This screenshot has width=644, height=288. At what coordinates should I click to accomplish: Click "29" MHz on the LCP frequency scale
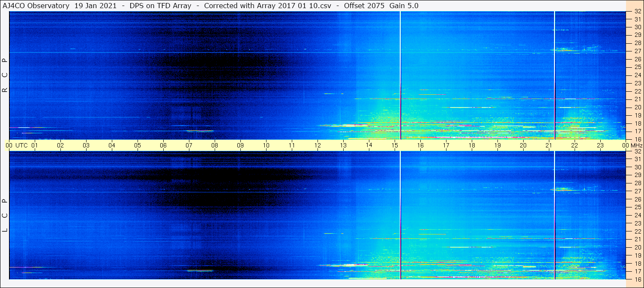(638, 175)
